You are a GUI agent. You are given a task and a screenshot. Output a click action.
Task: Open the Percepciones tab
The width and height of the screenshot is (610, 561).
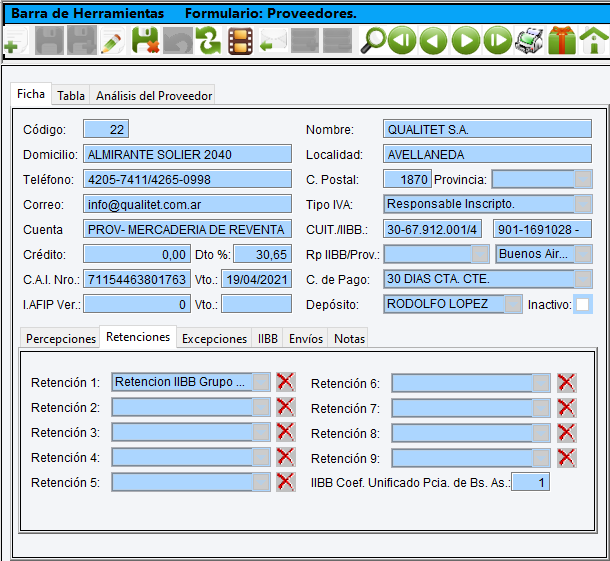(61, 338)
